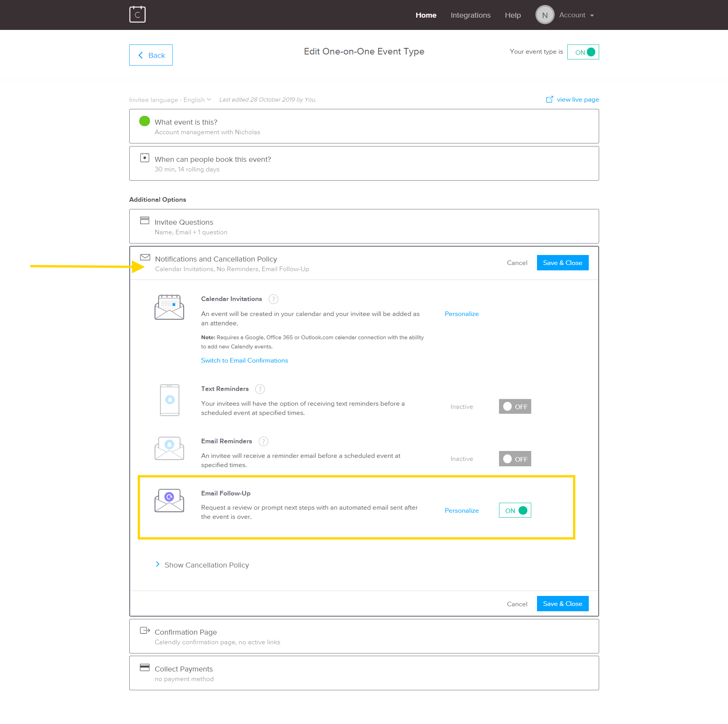
Task: Click Personalize for Calendar Invitations
Action: pos(461,314)
